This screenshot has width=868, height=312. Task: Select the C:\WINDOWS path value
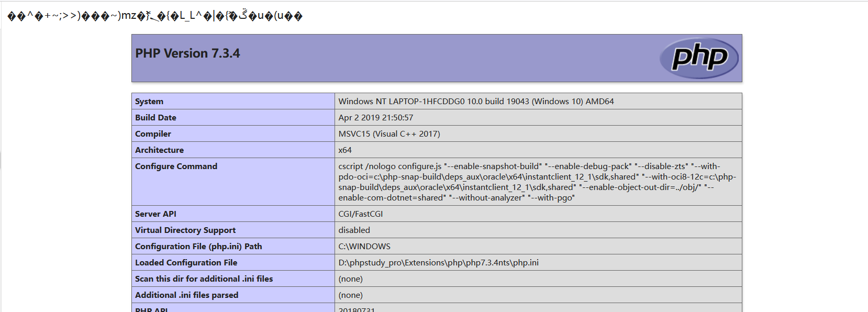click(364, 247)
